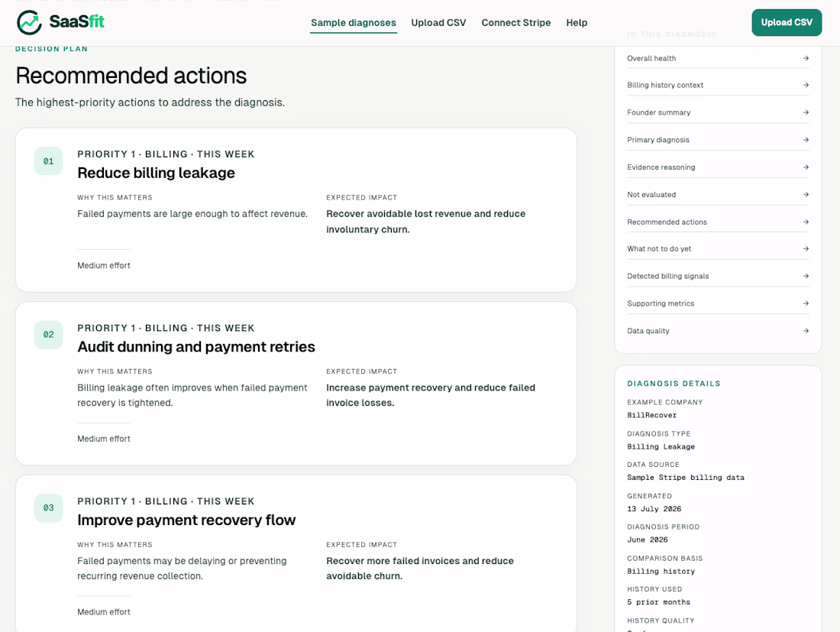Screen dimensions: 840x632
Task: Select the 01 Reduce billing leakage badge
Action: click(49, 160)
